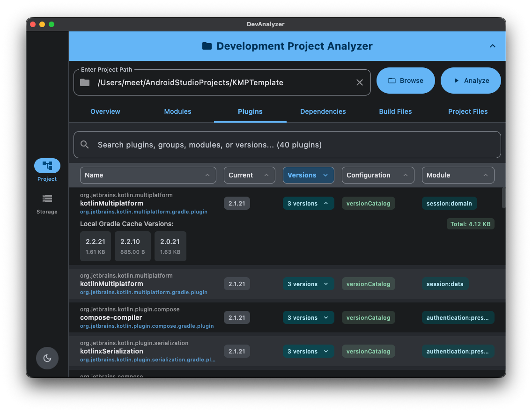Screen dimensions: 532x412
Task: Expand 3 versions for compose-compiler row
Action: [x=309, y=317]
